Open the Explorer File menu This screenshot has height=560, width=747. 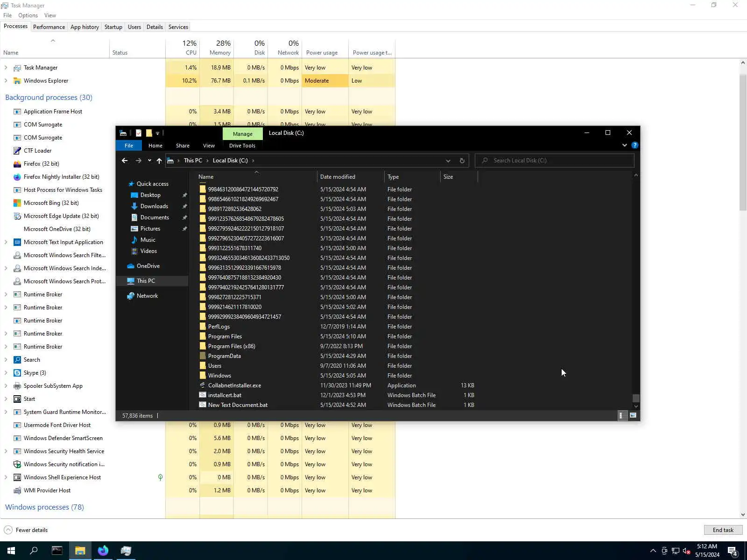(x=129, y=146)
